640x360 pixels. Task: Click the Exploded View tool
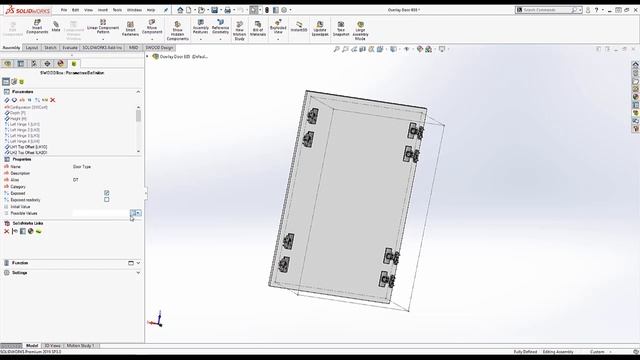(278, 27)
